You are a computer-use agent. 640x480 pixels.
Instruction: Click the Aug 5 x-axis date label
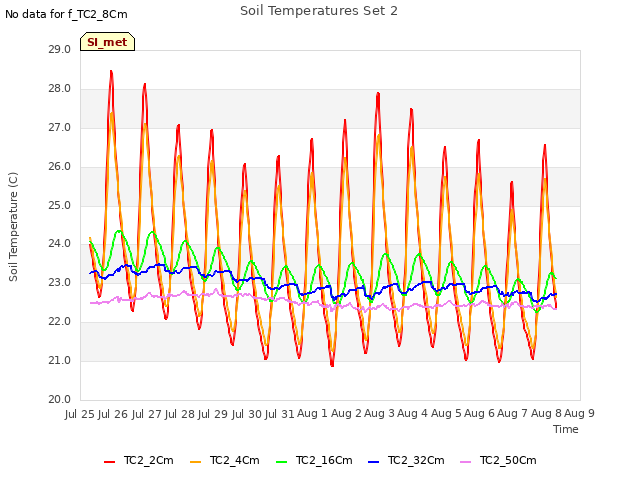[446, 414]
